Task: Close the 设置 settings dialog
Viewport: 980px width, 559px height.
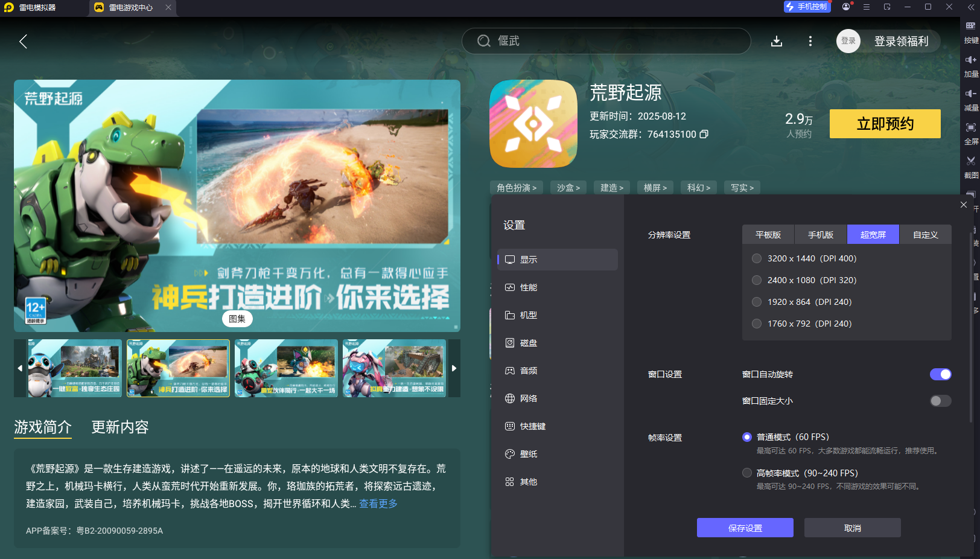Action: 964,205
